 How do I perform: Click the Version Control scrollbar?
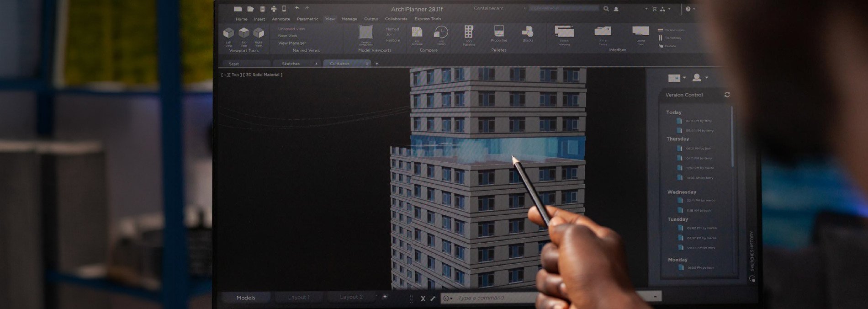[x=732, y=136]
